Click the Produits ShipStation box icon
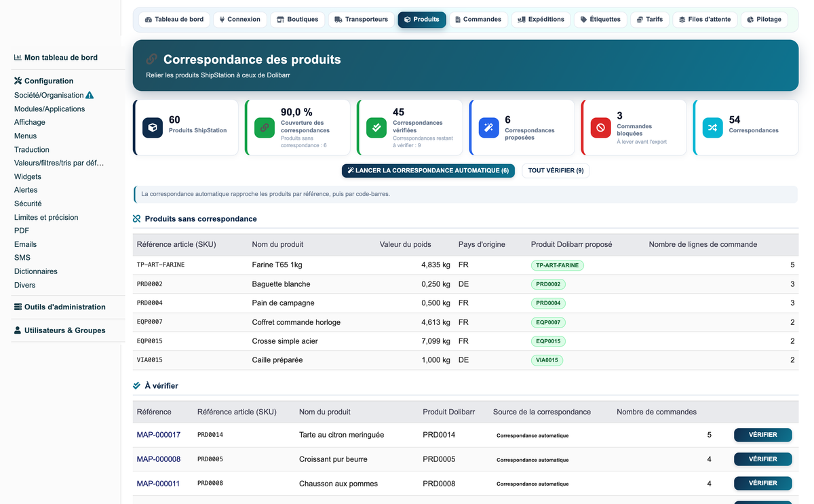814x504 pixels. click(153, 128)
